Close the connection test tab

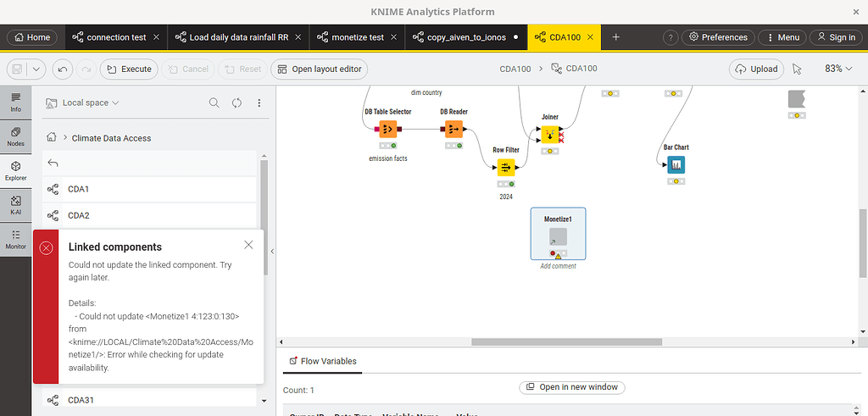click(x=156, y=37)
